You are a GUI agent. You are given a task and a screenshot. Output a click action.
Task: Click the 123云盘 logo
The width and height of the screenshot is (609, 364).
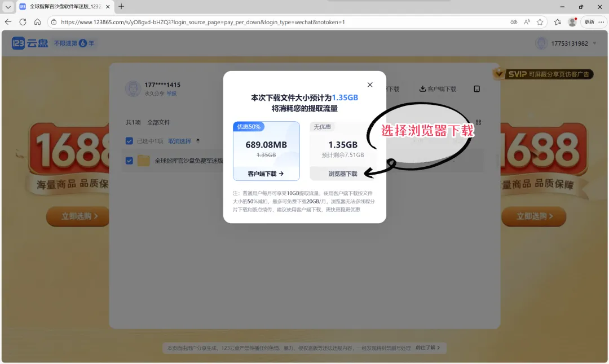click(x=30, y=43)
